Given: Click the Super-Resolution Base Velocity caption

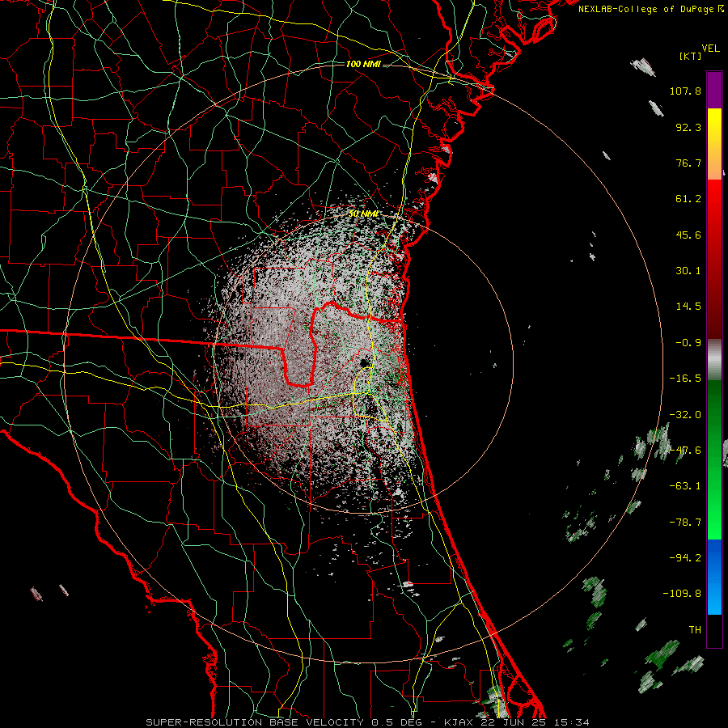Looking at the screenshot, I should pos(368,722).
